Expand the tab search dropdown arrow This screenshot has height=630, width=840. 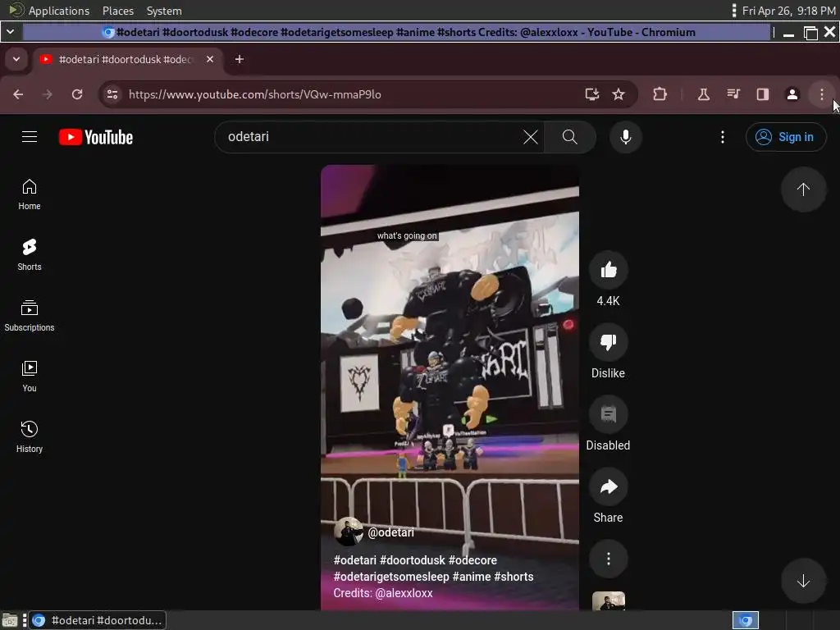(16, 59)
